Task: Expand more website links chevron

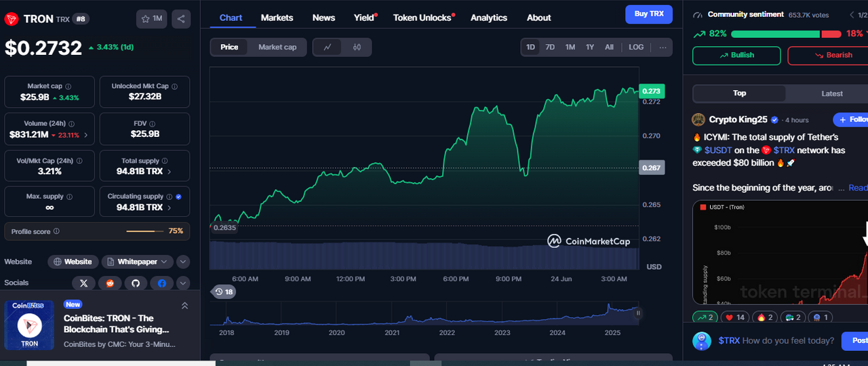Action: coord(183,262)
